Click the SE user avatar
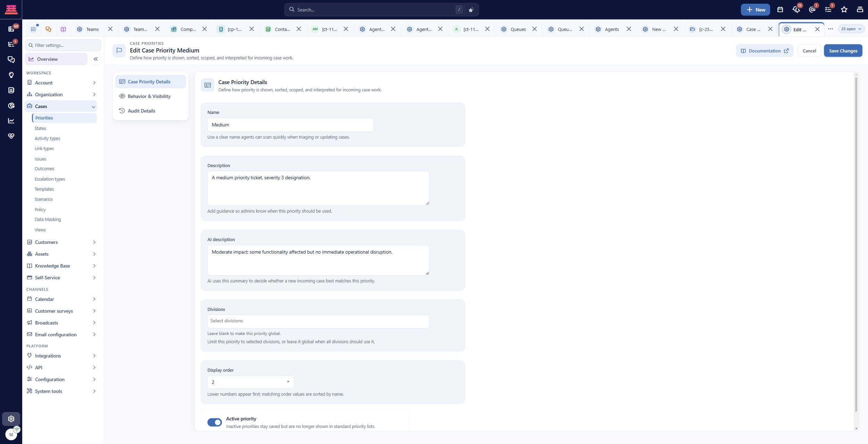Screen dimensions: 868x444 point(11,434)
